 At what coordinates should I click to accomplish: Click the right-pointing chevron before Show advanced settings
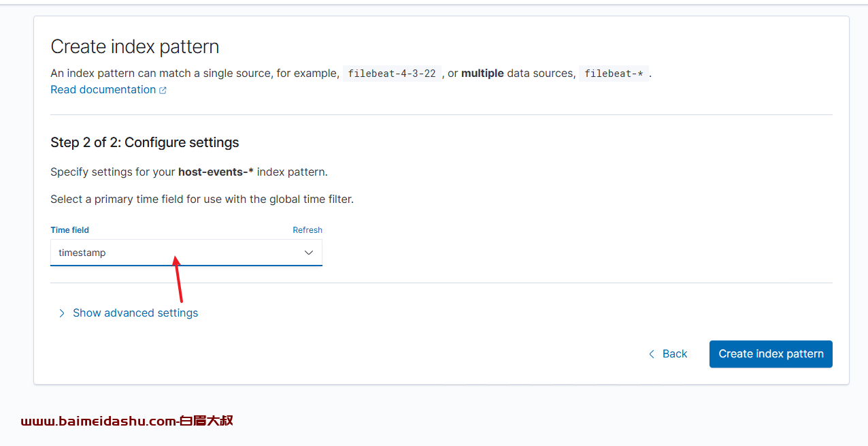click(x=61, y=313)
